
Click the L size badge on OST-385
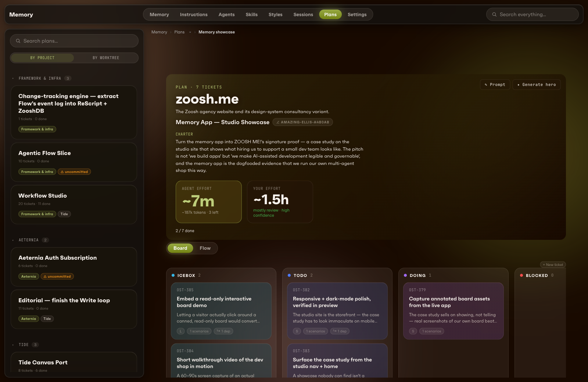tap(181, 331)
